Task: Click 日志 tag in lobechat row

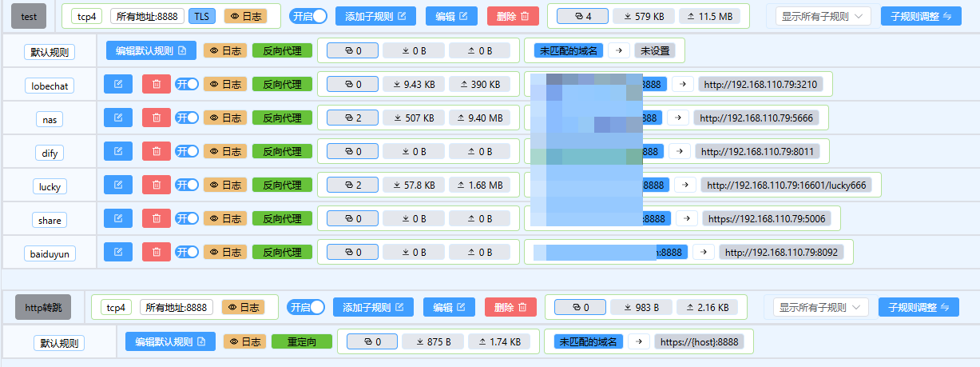Action: pyautogui.click(x=225, y=84)
